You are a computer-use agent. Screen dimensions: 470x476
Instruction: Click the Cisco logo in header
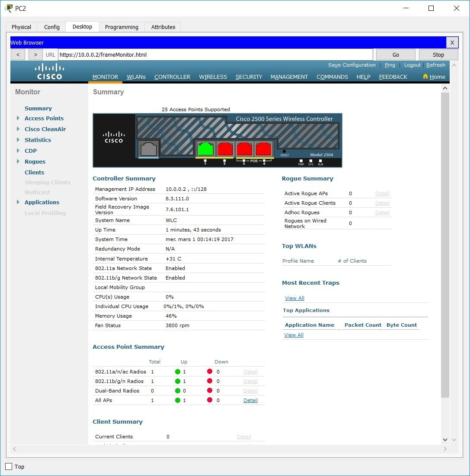coord(49,72)
